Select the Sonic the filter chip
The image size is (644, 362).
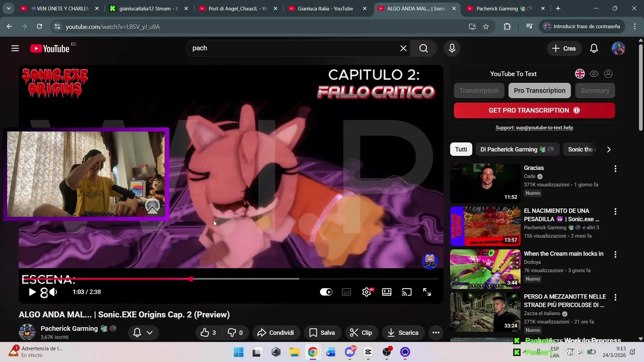[x=581, y=149]
